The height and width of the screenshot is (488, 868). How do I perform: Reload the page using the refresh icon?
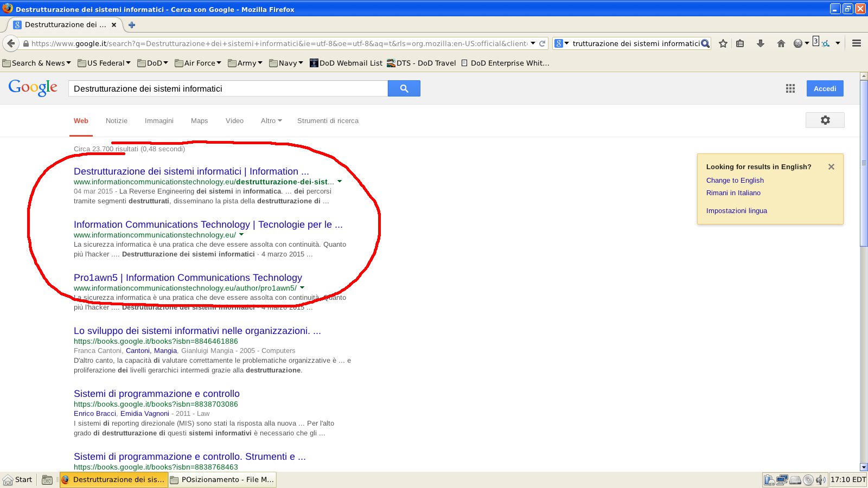pyautogui.click(x=542, y=43)
